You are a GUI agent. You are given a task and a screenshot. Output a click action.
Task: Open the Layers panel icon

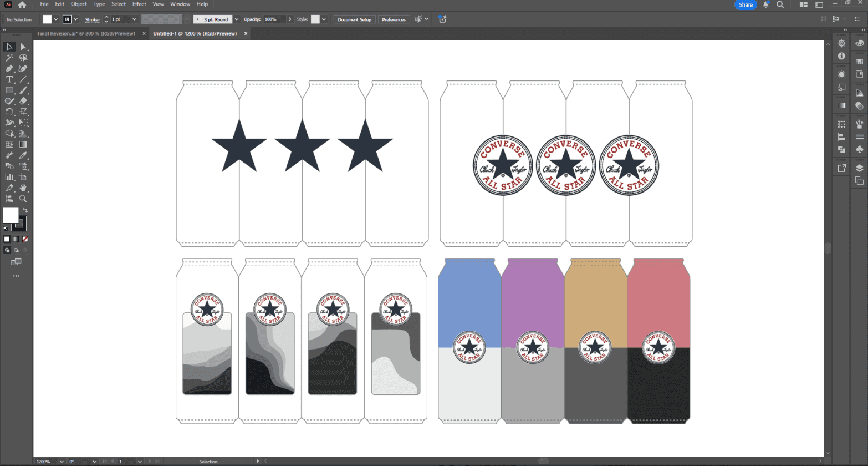click(860, 168)
